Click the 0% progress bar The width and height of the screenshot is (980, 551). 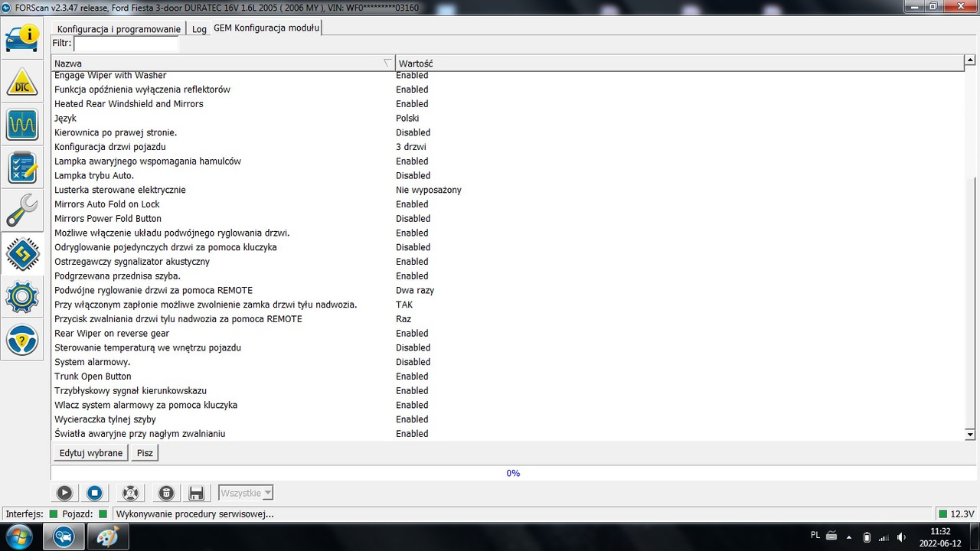(513, 473)
